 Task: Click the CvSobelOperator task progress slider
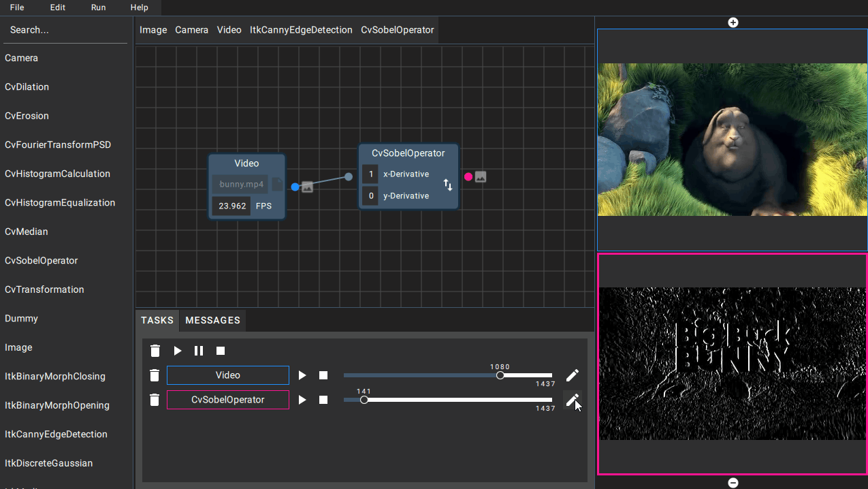448,400
